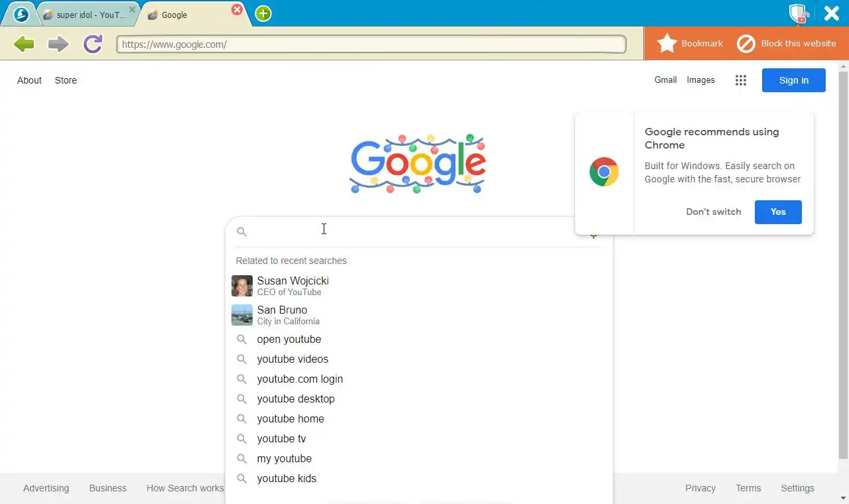
Task: Click the scrollbar up arrow
Action: [844, 66]
